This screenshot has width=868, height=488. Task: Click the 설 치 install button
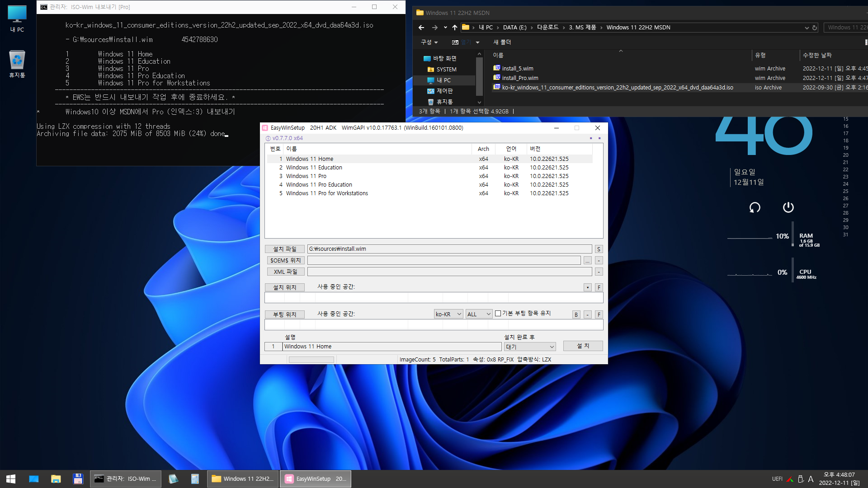tap(583, 346)
